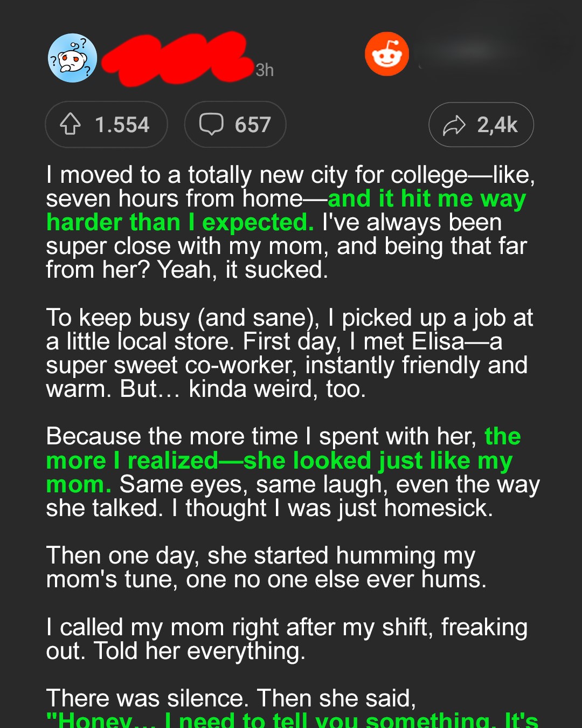Click the opening line "I moved to a totally new city"

point(290,175)
